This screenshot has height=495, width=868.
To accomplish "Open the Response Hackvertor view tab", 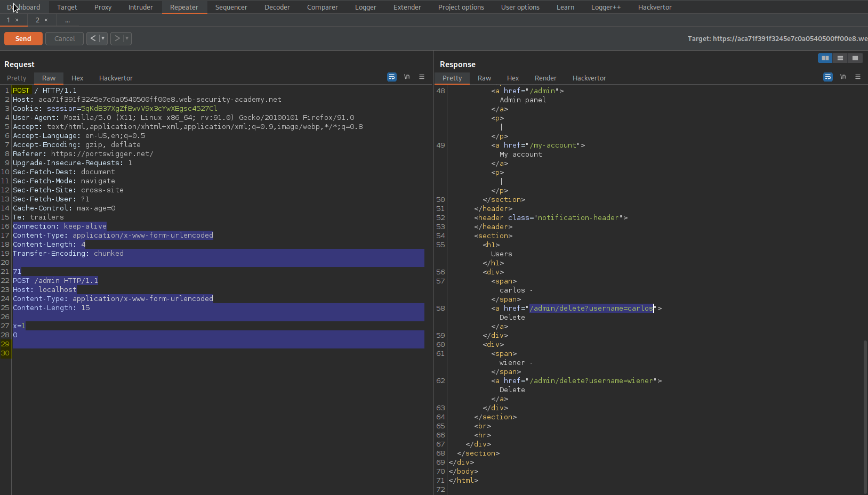I will click(589, 78).
